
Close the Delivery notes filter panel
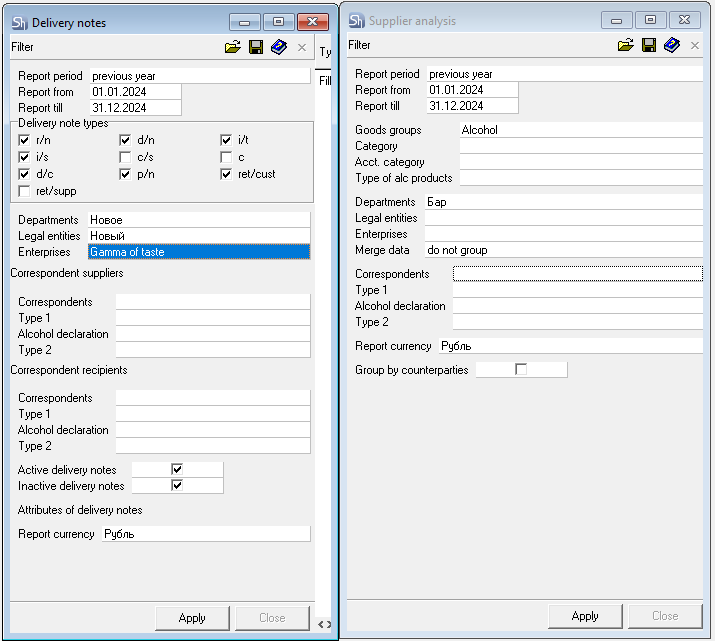click(302, 46)
